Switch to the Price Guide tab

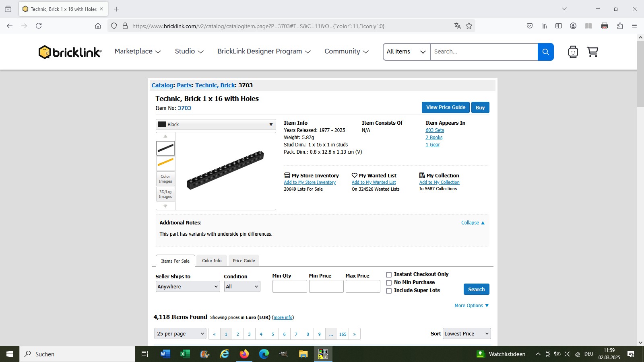[x=244, y=261]
